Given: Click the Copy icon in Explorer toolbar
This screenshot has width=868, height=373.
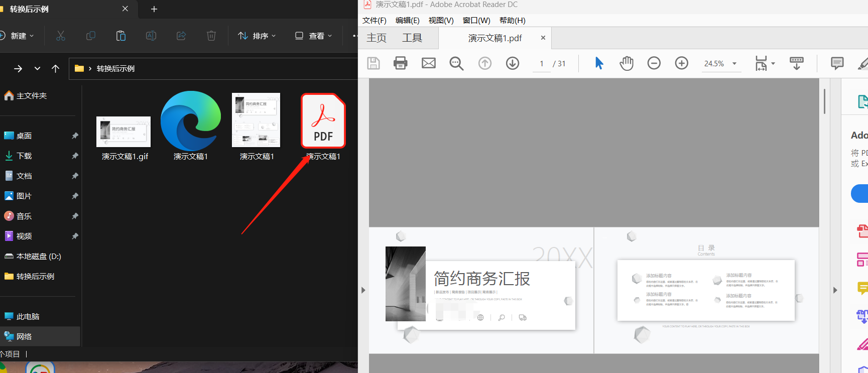Looking at the screenshot, I should (x=91, y=36).
